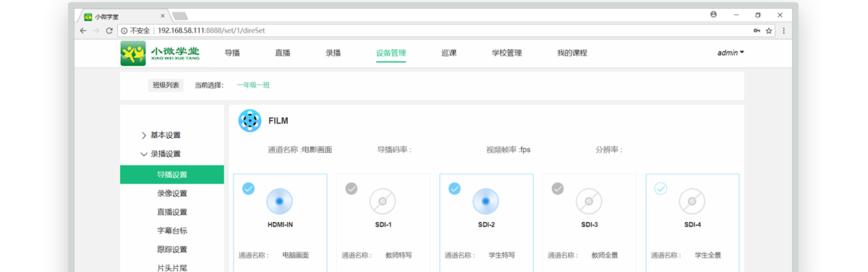Open 录像设置 in the sidebar
The height and width of the screenshot is (272, 868).
[172, 193]
